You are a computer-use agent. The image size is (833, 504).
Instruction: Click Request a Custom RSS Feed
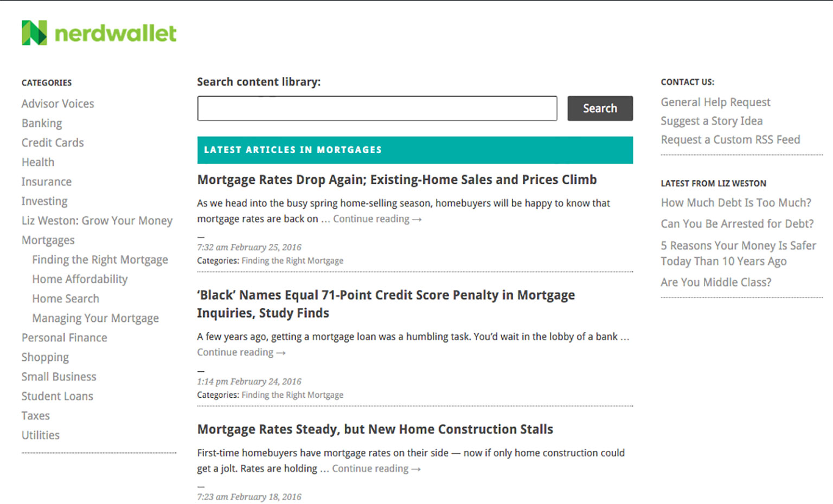point(730,139)
